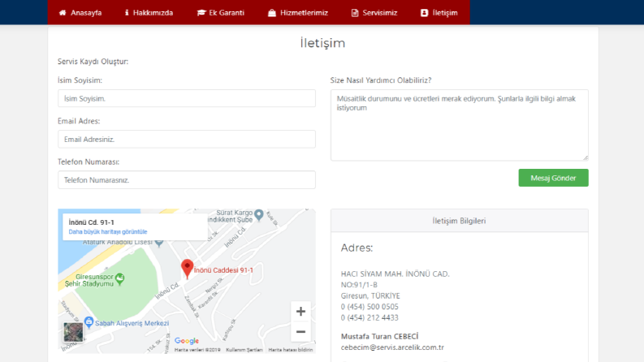Click the Adres: heading in the contact panel

tap(357, 248)
